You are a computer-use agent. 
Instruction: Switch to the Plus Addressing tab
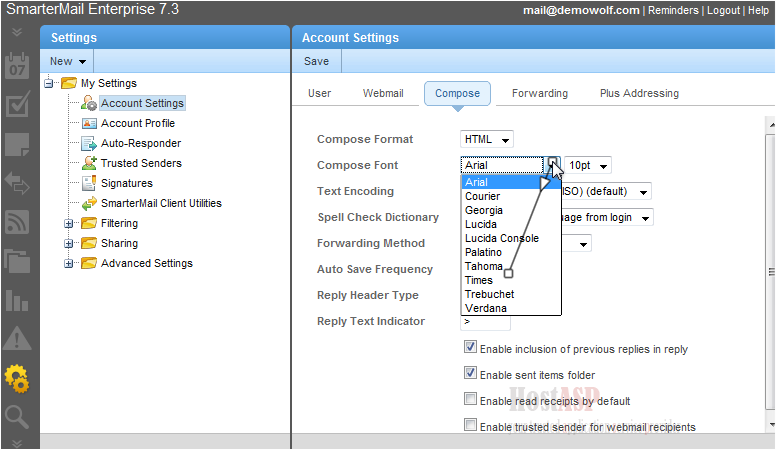tap(639, 93)
